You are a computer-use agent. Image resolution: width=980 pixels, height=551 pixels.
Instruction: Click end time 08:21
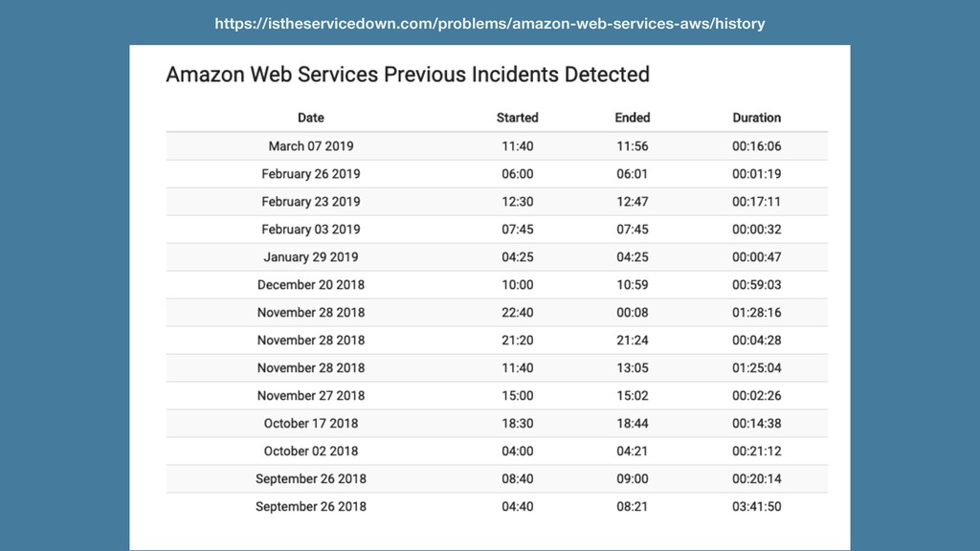click(633, 507)
